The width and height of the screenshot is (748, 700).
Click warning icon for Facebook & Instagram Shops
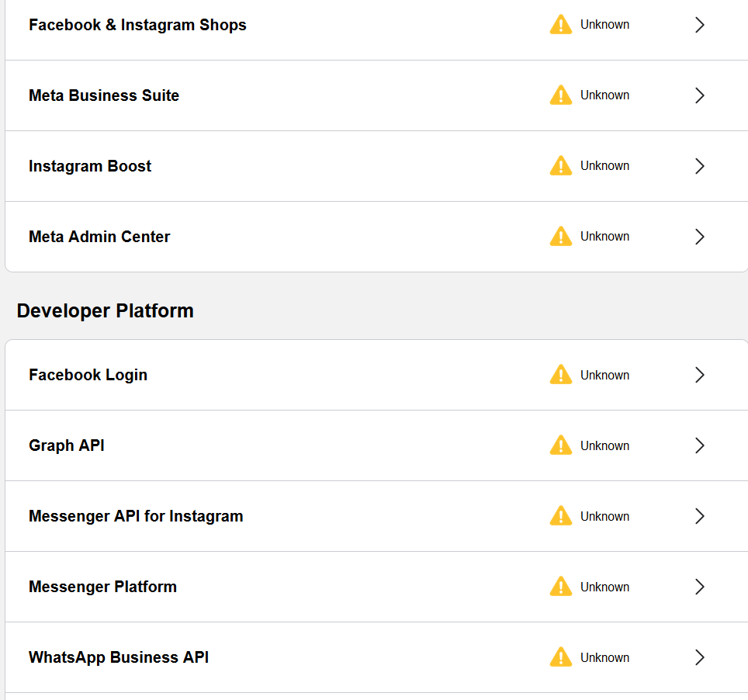[x=560, y=24]
